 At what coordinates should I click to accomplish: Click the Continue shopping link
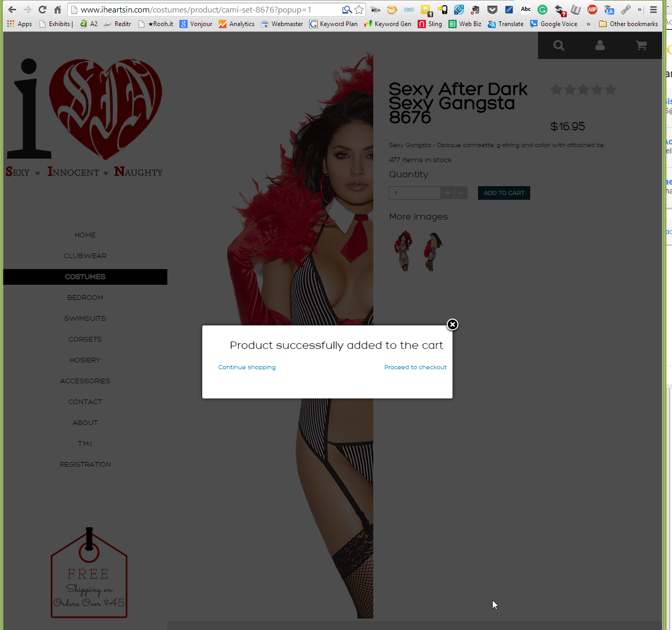tap(247, 367)
